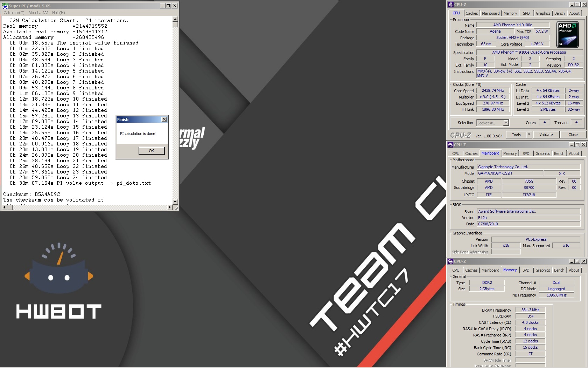Select Caches tab in Mainboard CPU-Z window

(x=471, y=154)
